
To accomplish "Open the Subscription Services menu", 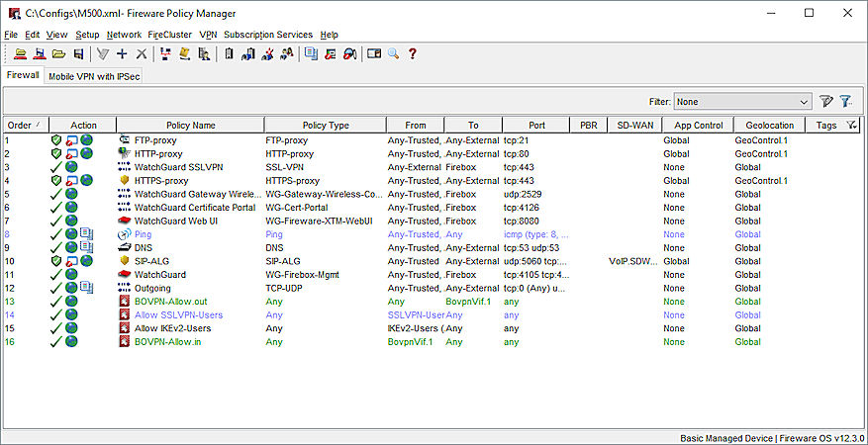I will pyautogui.click(x=267, y=35).
